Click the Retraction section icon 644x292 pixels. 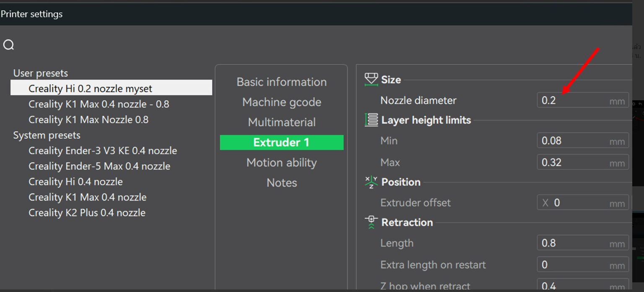[371, 222]
